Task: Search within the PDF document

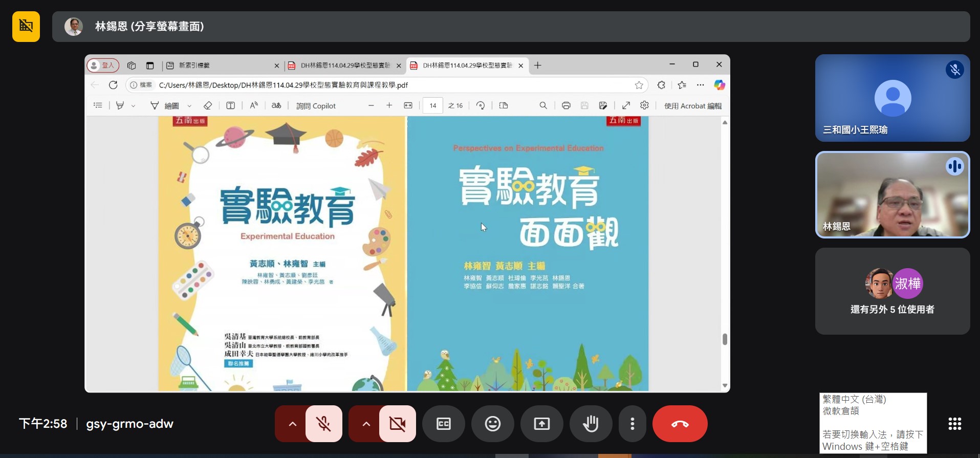Action: (543, 105)
